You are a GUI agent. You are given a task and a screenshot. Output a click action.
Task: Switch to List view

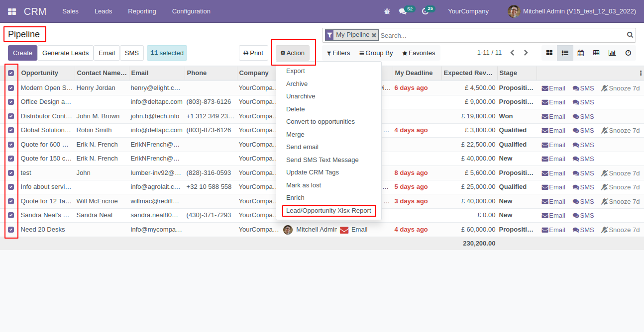point(565,53)
